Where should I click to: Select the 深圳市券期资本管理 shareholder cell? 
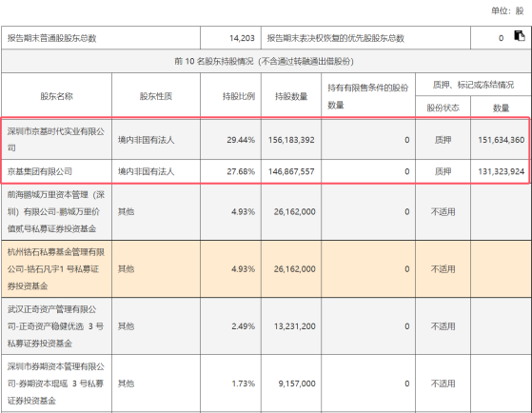(x=57, y=383)
